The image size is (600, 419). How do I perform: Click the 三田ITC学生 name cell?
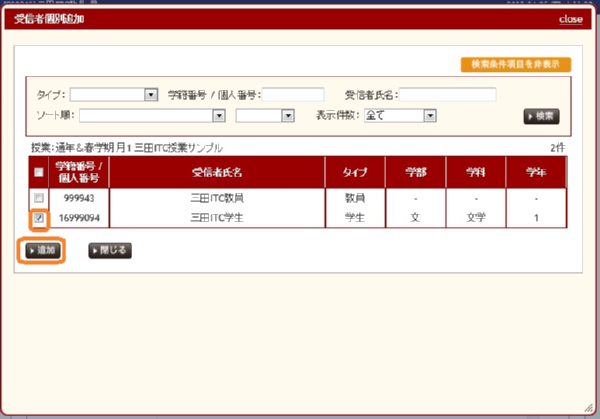pyautogui.click(x=217, y=217)
